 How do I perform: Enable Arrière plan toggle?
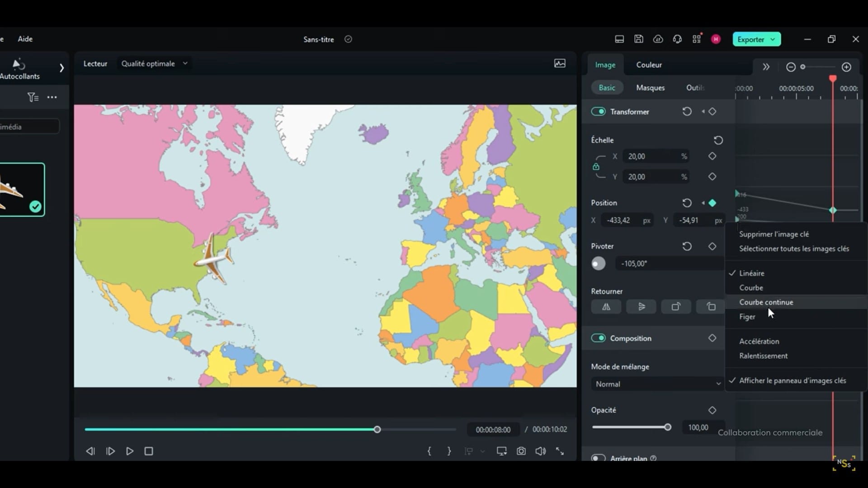[597, 458]
